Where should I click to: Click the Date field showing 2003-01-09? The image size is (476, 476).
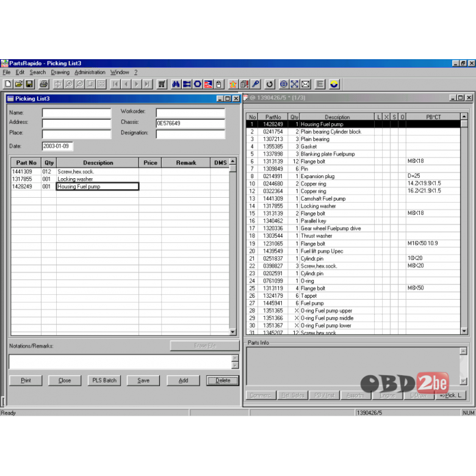tap(57, 146)
